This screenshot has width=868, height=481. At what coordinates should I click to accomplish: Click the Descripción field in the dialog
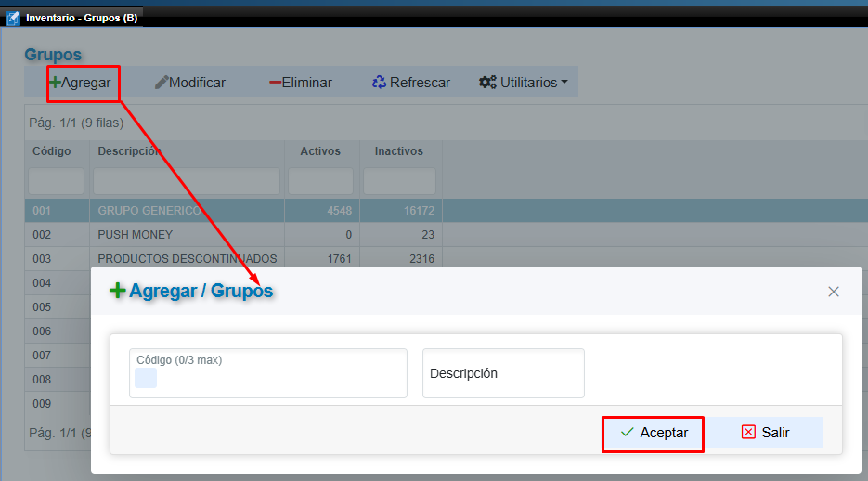click(x=503, y=373)
